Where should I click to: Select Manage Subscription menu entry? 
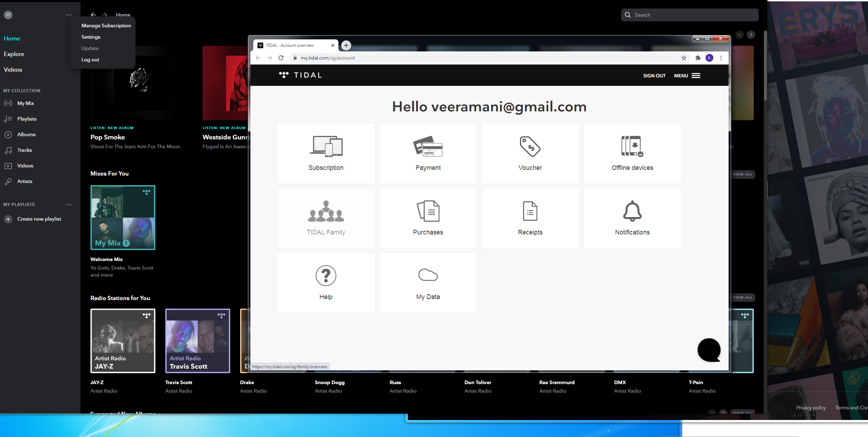[x=106, y=26]
